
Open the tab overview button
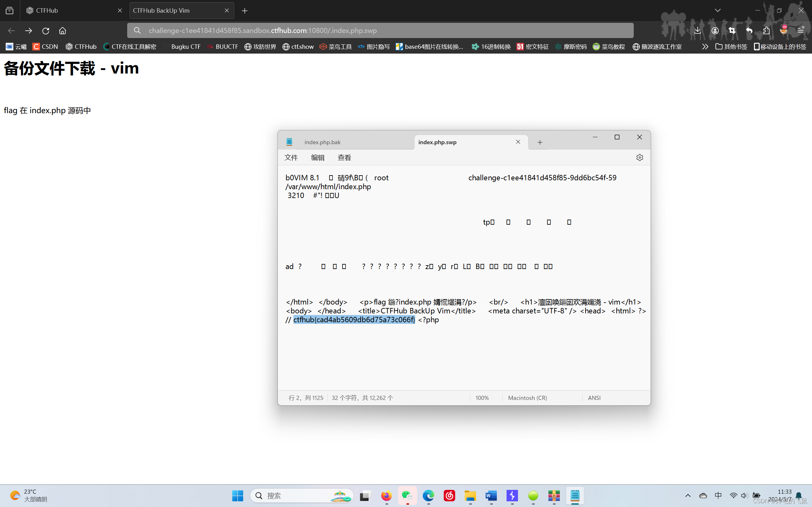(10, 10)
